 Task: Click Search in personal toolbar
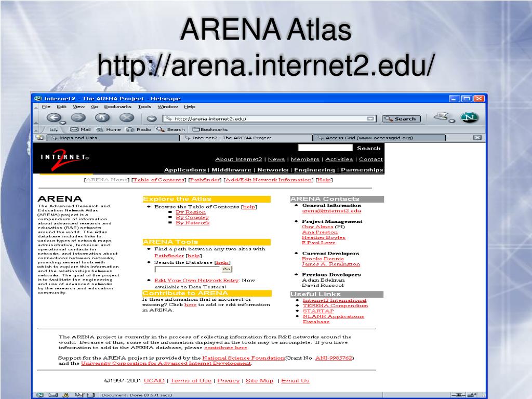170,129
